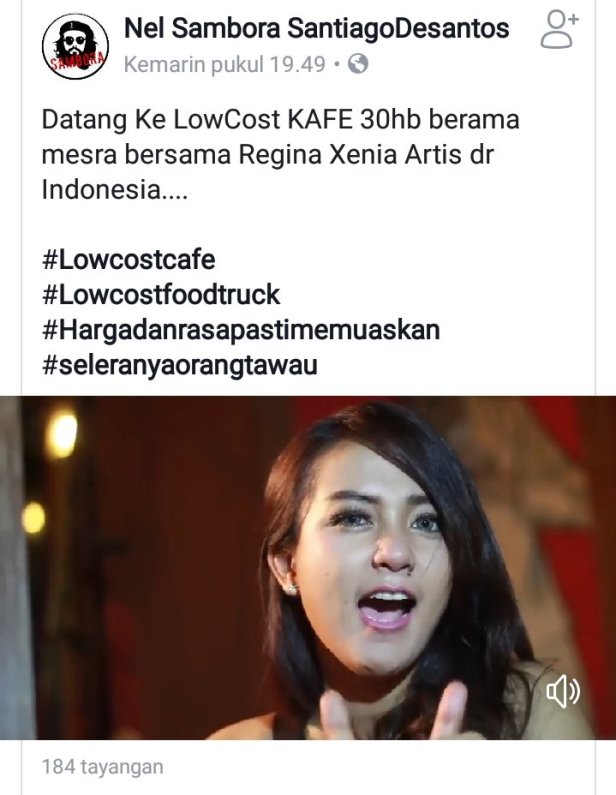Open the #Lowcostcafe hashtag
Screen dimensions: 616x795
(x=129, y=260)
